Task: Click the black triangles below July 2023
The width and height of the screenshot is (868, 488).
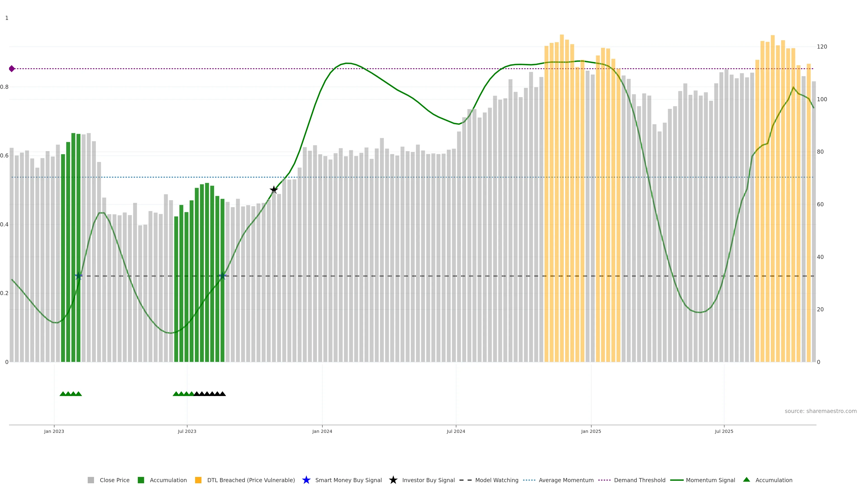Action: coord(210,394)
